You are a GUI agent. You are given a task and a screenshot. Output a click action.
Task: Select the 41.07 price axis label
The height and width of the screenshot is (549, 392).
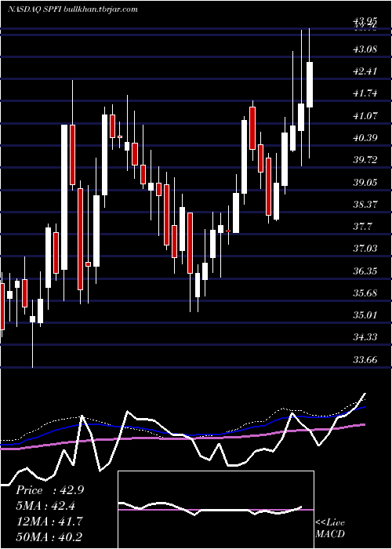click(x=365, y=115)
